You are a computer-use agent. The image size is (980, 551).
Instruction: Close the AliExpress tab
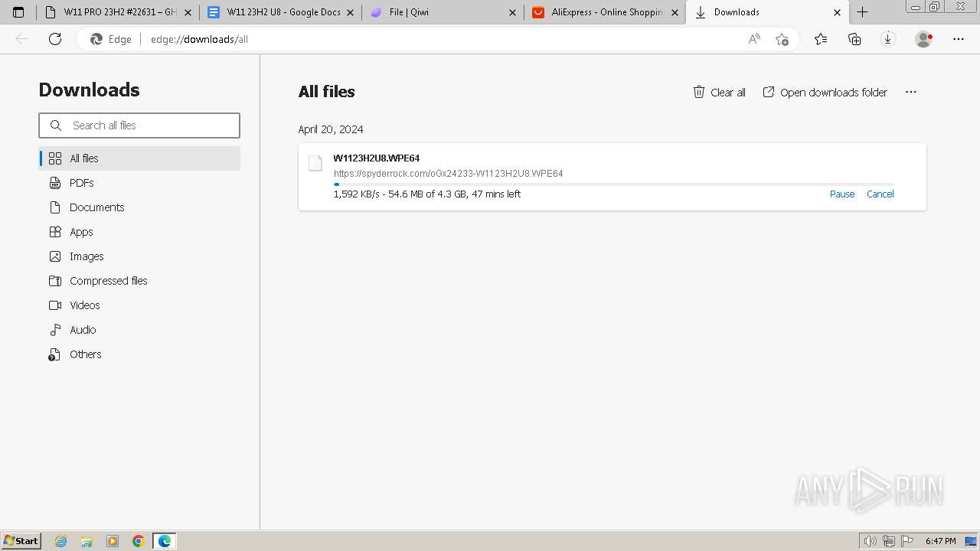click(x=675, y=12)
